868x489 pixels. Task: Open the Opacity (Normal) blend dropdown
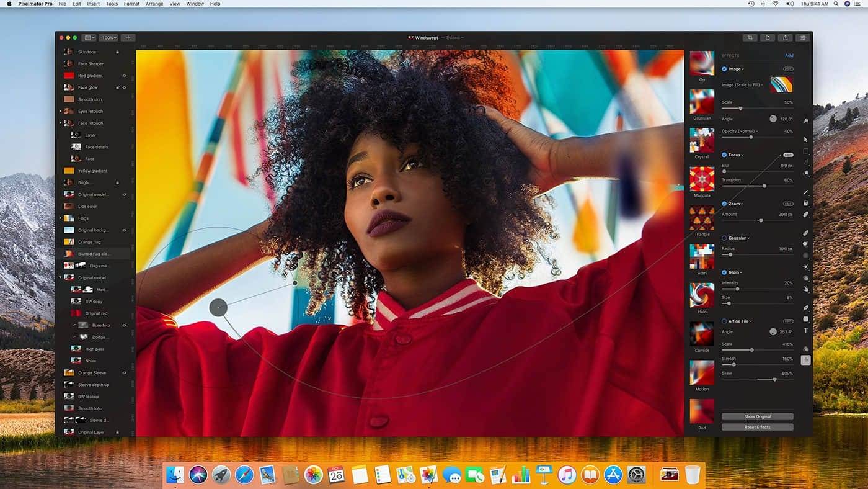[739, 131]
